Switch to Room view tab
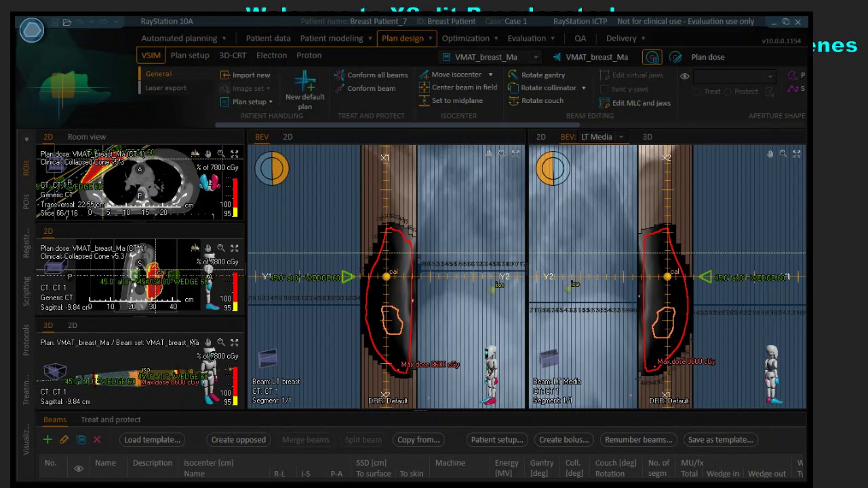Viewport: 868px width, 488px height. coord(86,137)
